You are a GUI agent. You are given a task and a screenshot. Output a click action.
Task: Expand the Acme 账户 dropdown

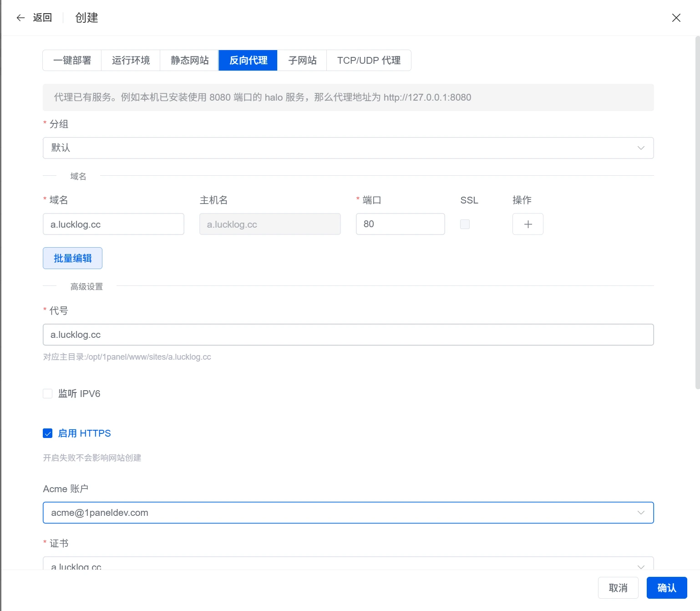point(348,513)
